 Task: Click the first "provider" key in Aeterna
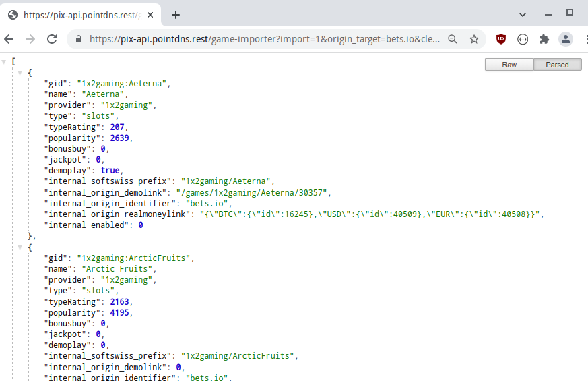click(67, 105)
